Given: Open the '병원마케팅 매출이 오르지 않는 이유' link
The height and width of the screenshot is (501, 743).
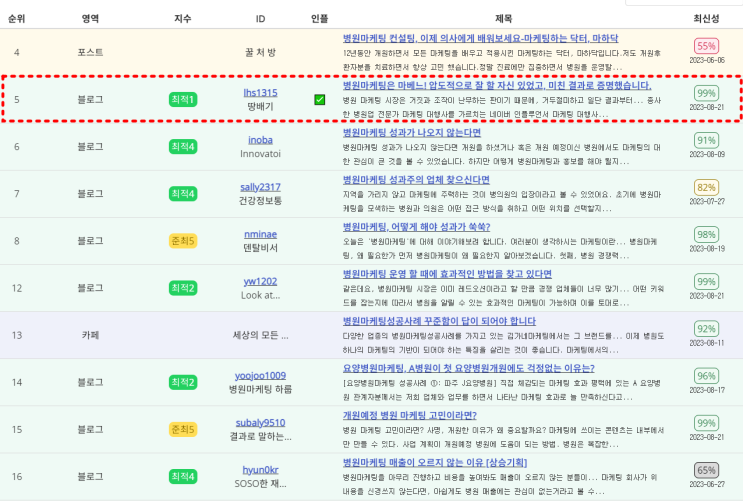Looking at the screenshot, I should tap(435, 462).
